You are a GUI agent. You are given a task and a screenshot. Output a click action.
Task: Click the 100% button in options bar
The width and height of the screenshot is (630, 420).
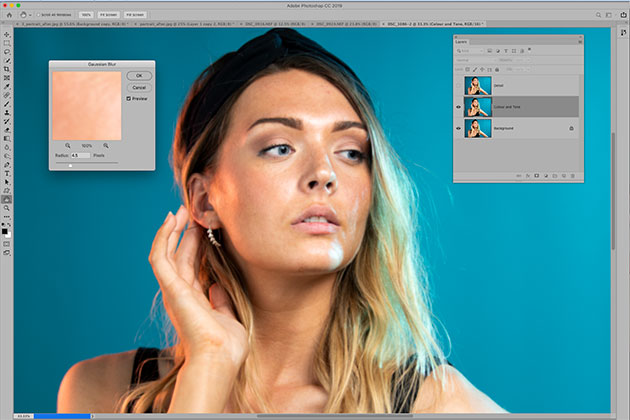[86, 15]
